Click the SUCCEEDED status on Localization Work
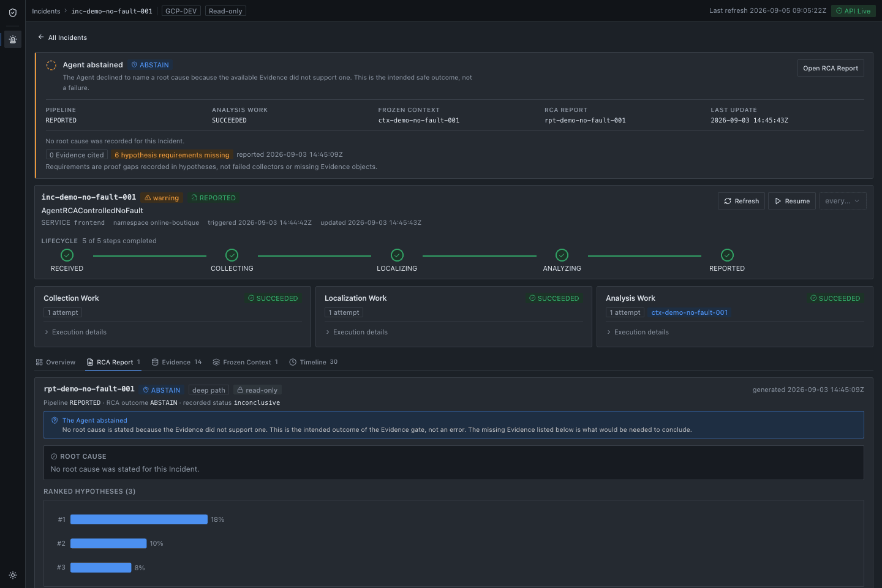Screen dimensions: 882x588 tap(554, 298)
